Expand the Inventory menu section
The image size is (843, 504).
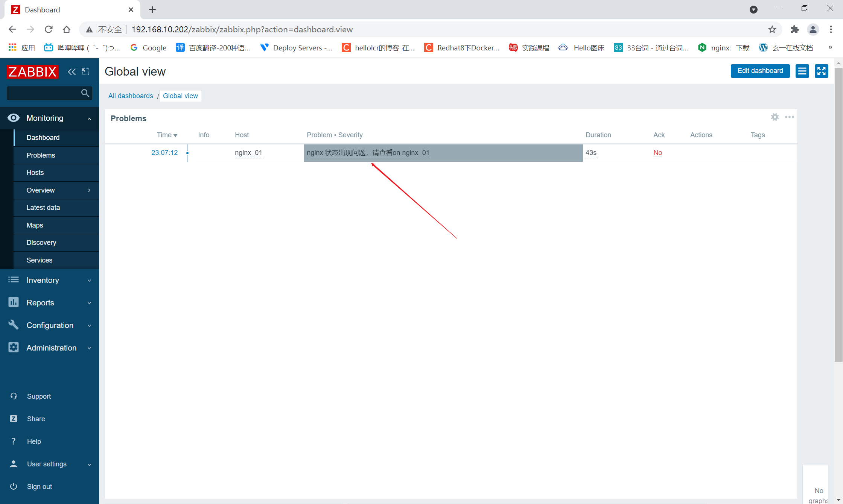50,280
